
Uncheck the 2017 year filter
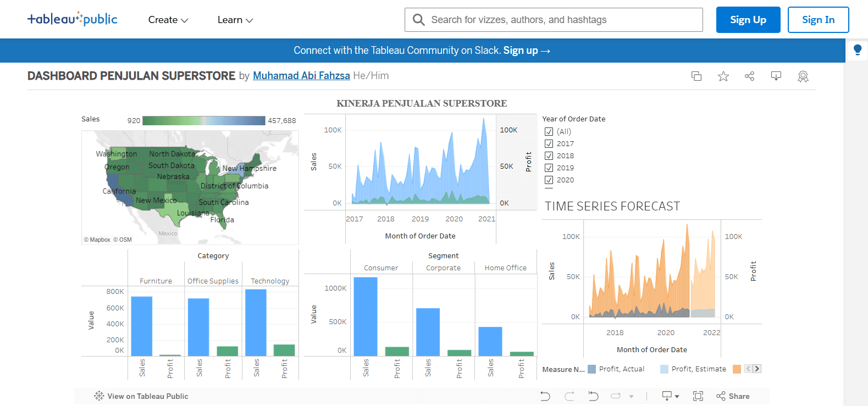pos(549,144)
